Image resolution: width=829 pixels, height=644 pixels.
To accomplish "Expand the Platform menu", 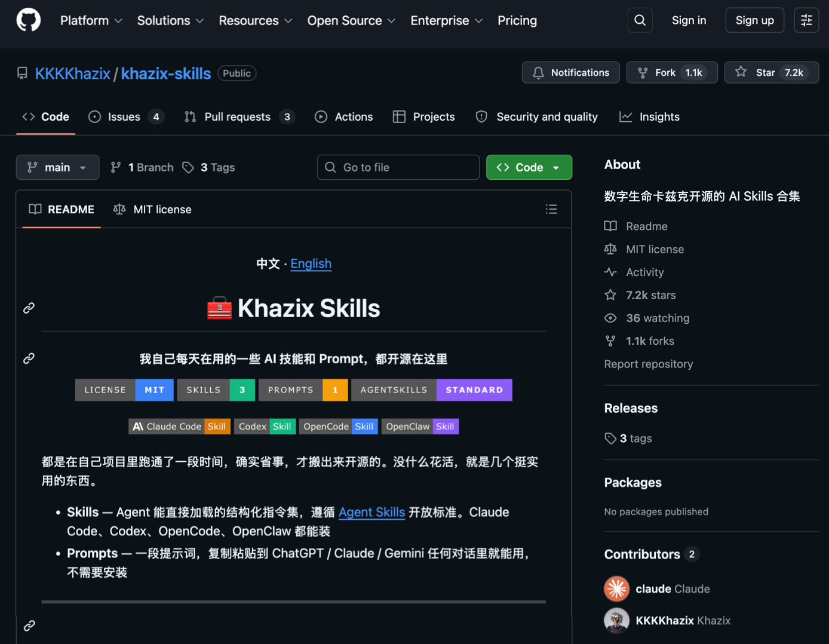I will click(91, 20).
